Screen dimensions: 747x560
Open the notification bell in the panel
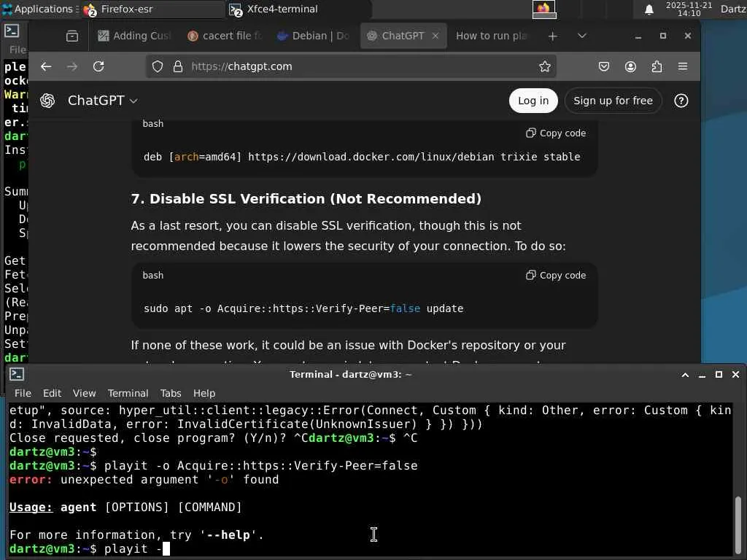tap(649, 9)
